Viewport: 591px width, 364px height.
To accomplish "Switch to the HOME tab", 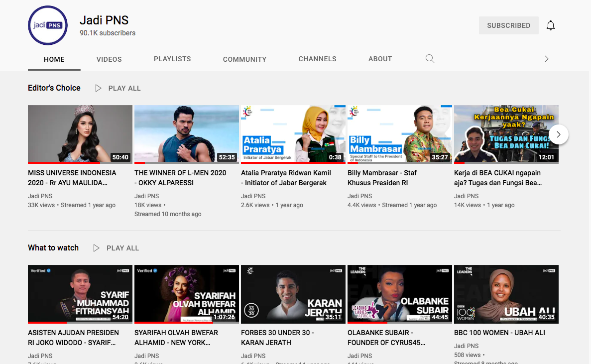I will pyautogui.click(x=54, y=59).
